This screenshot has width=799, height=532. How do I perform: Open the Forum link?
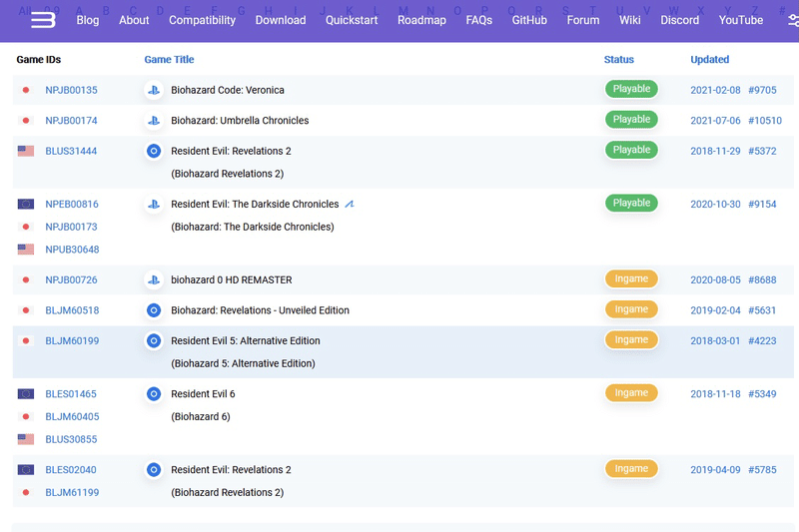[583, 20]
